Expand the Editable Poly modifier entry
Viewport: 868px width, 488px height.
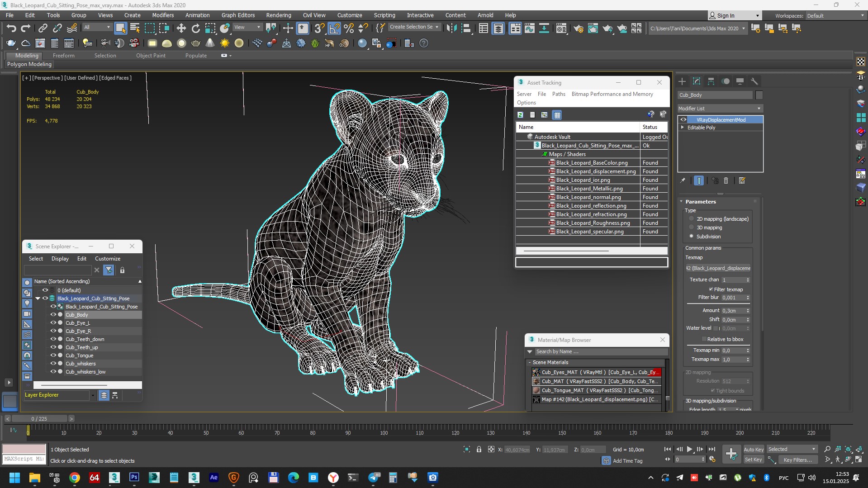(683, 128)
